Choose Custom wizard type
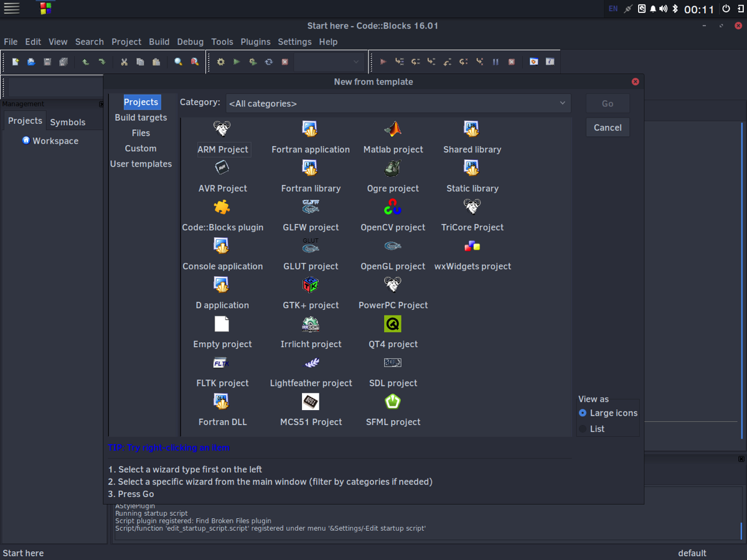 pos(141,149)
